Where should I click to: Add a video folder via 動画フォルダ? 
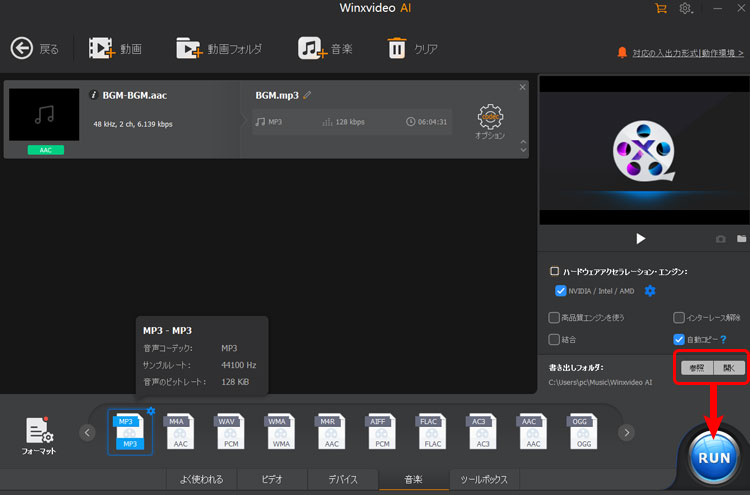pyautogui.click(x=189, y=48)
